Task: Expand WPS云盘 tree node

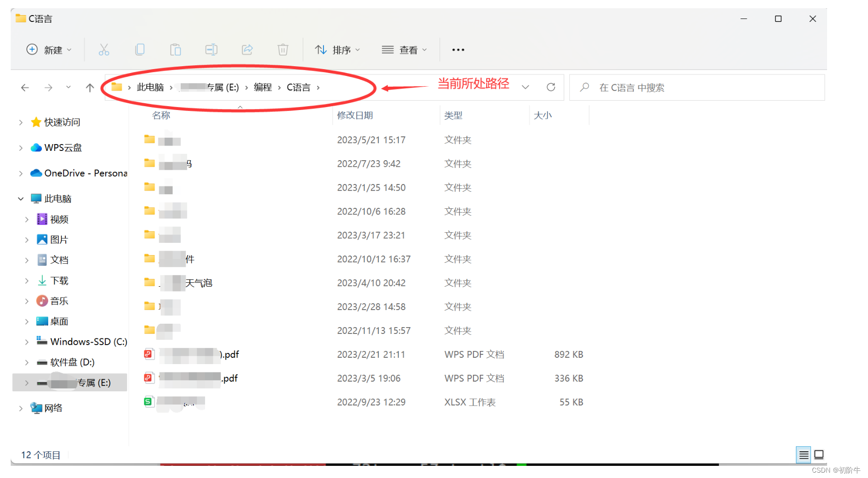Action: pos(20,147)
